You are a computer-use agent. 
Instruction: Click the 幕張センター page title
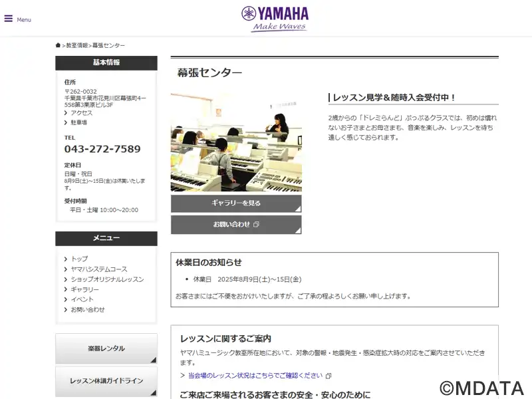209,72
